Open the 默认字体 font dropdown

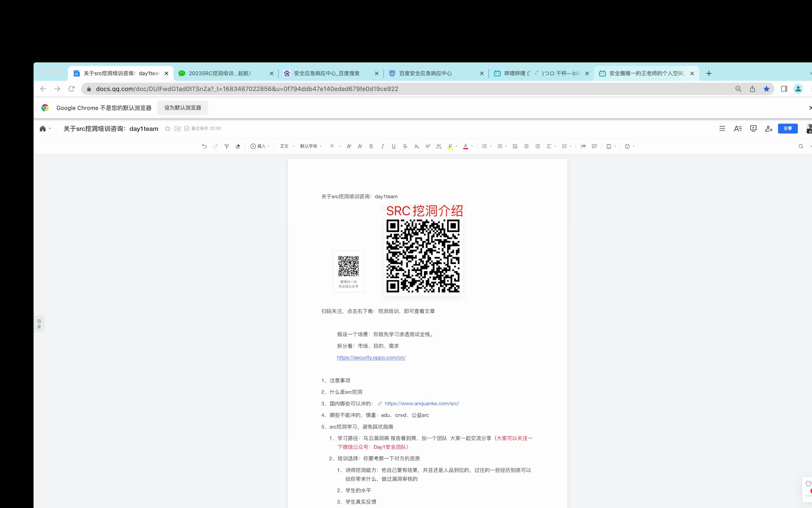click(311, 146)
